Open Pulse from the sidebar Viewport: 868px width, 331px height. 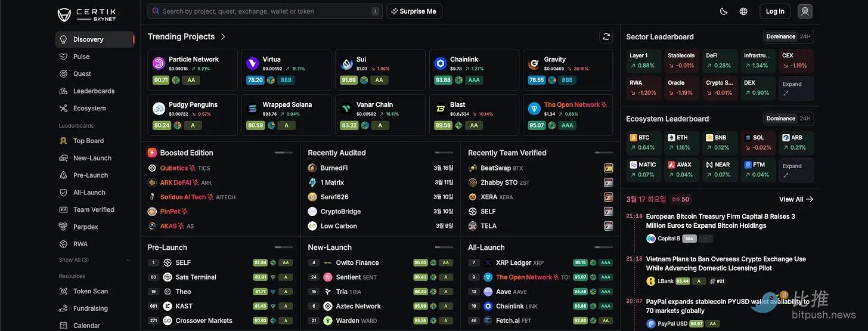(81, 57)
